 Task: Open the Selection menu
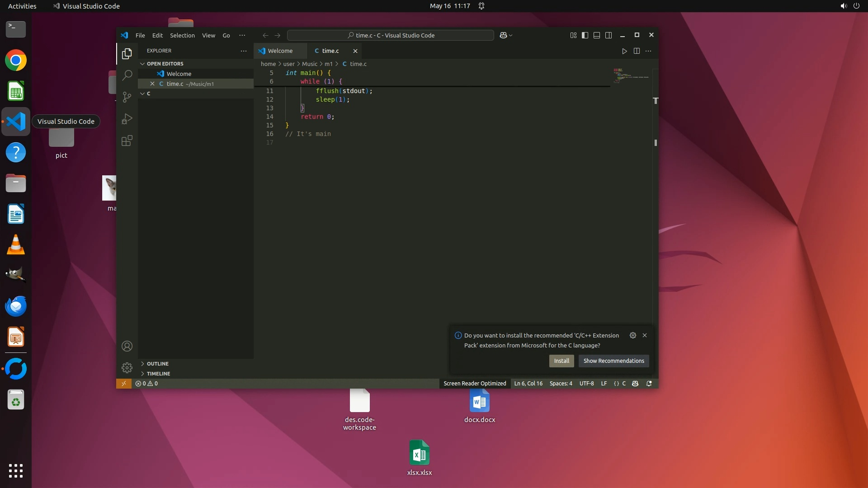pyautogui.click(x=182, y=35)
